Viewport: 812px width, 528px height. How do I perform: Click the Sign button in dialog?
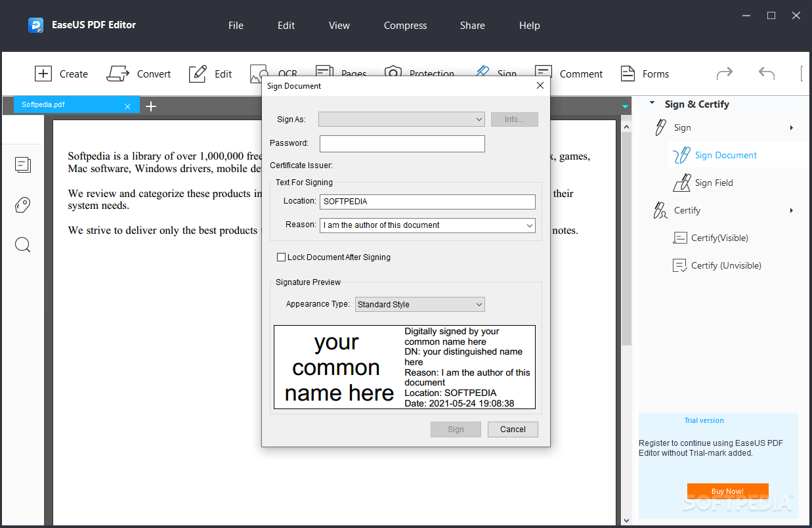point(456,429)
